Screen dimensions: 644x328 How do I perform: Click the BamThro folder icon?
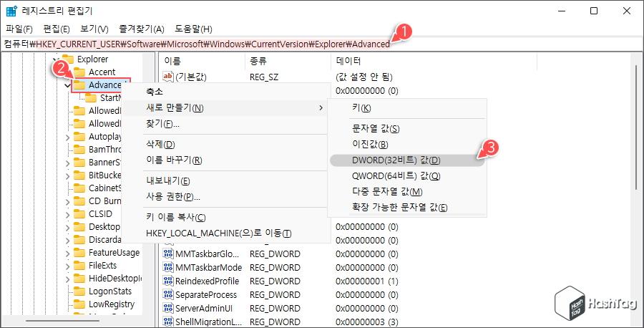[x=79, y=150]
